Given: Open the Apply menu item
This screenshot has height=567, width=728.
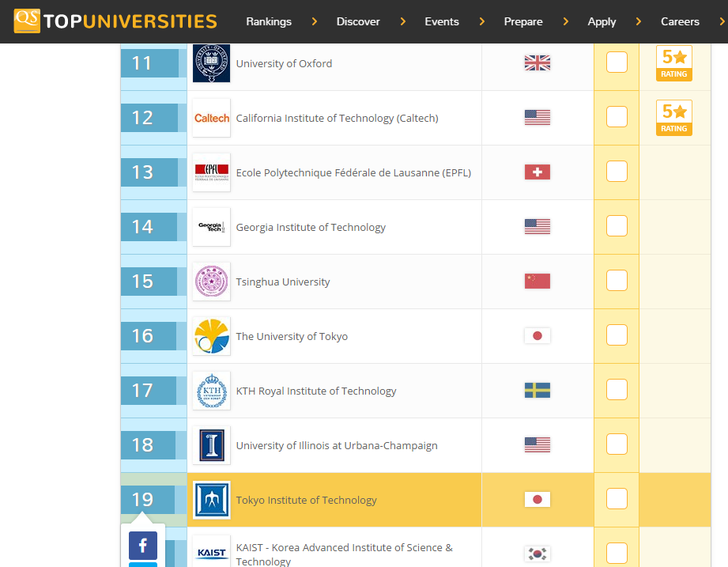Looking at the screenshot, I should coord(602,21).
